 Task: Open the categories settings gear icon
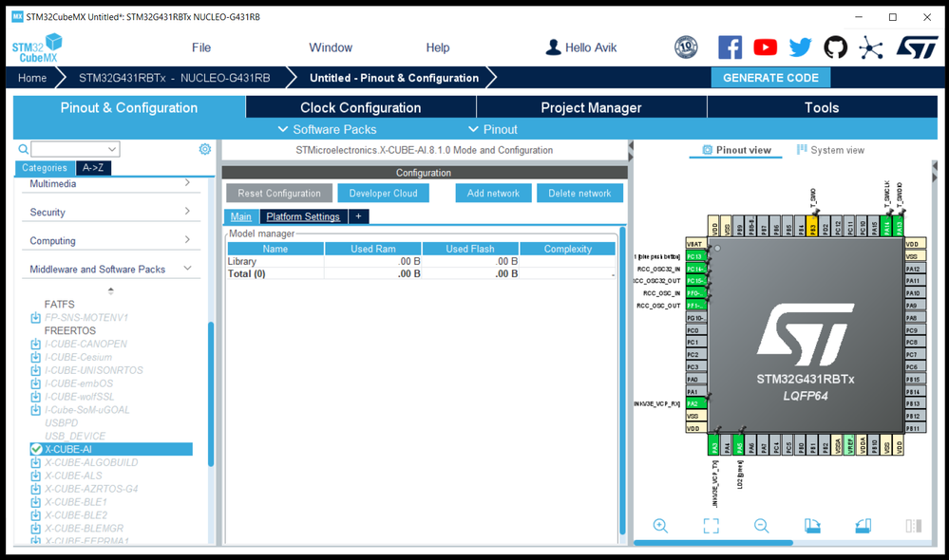[205, 149]
